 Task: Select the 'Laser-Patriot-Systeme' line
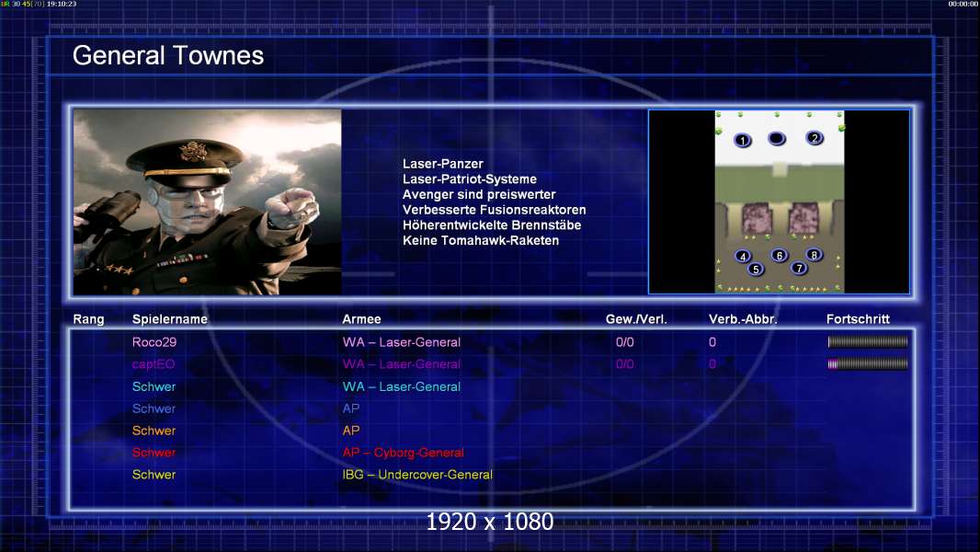point(470,178)
